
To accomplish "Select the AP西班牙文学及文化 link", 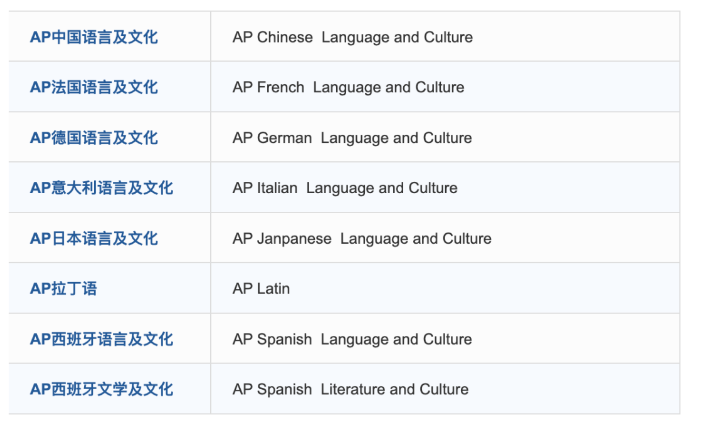I will tap(101, 389).
